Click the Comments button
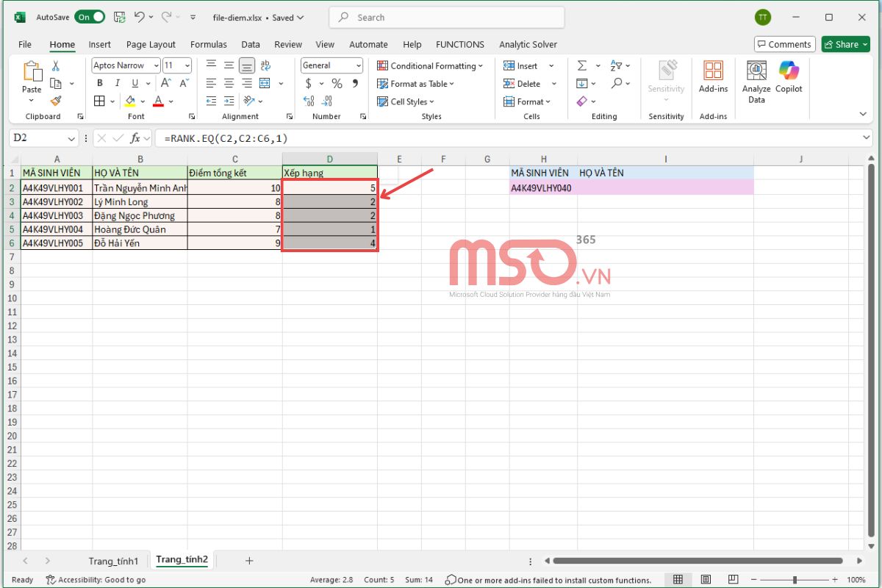This screenshot has height=588, width=882. coord(784,44)
